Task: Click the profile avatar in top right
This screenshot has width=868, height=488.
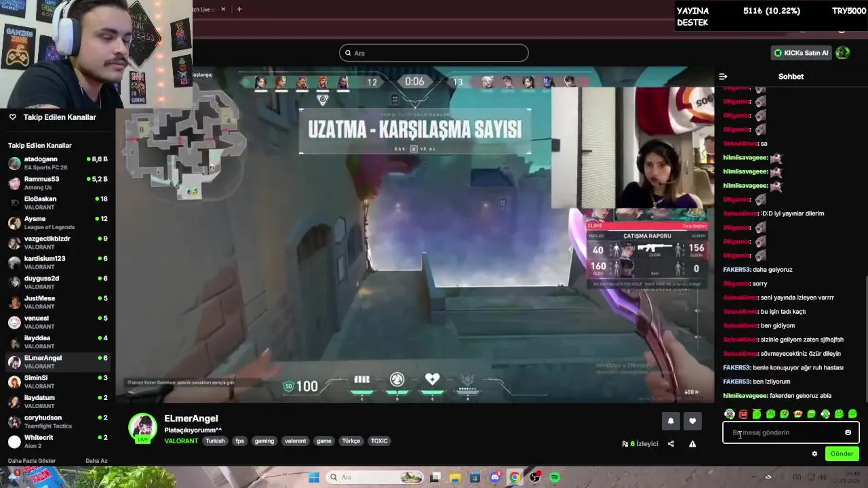Action: point(843,52)
